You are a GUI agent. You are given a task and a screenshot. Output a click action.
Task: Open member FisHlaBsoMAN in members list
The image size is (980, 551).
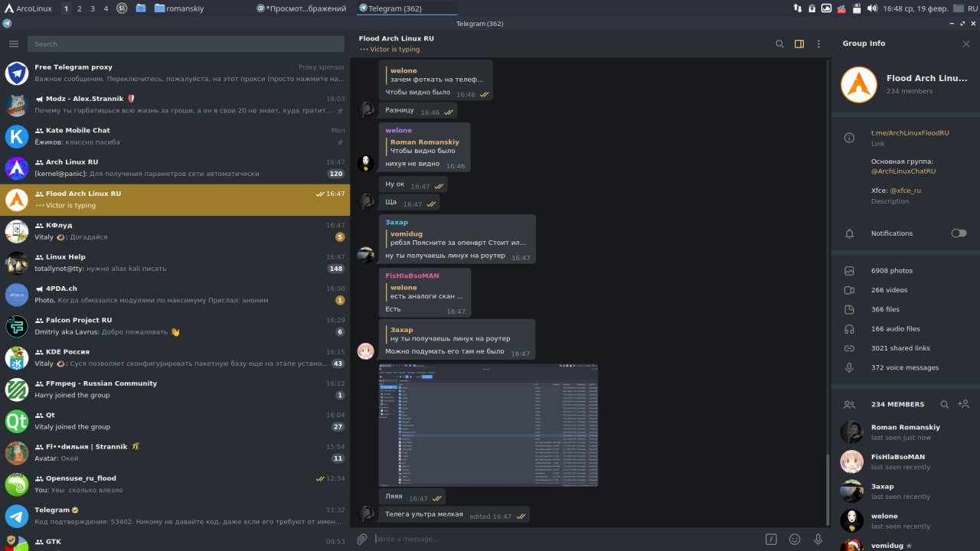click(906, 461)
